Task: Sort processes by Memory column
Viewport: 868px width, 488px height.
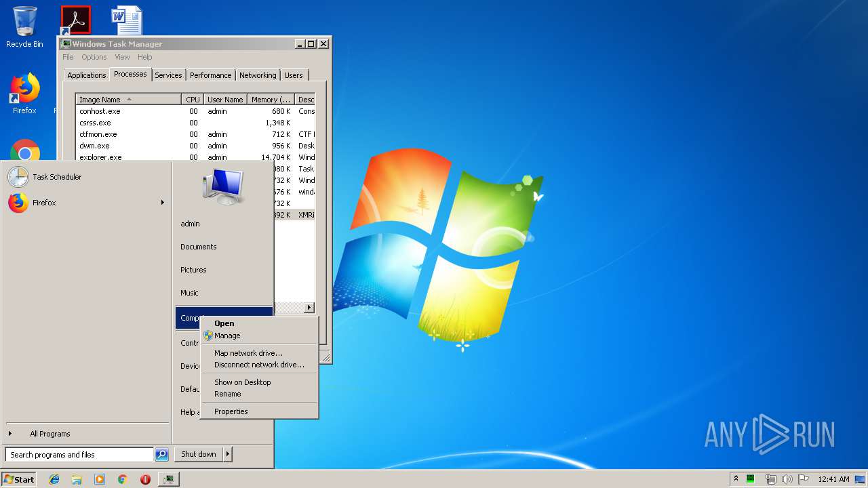Action: click(x=271, y=100)
